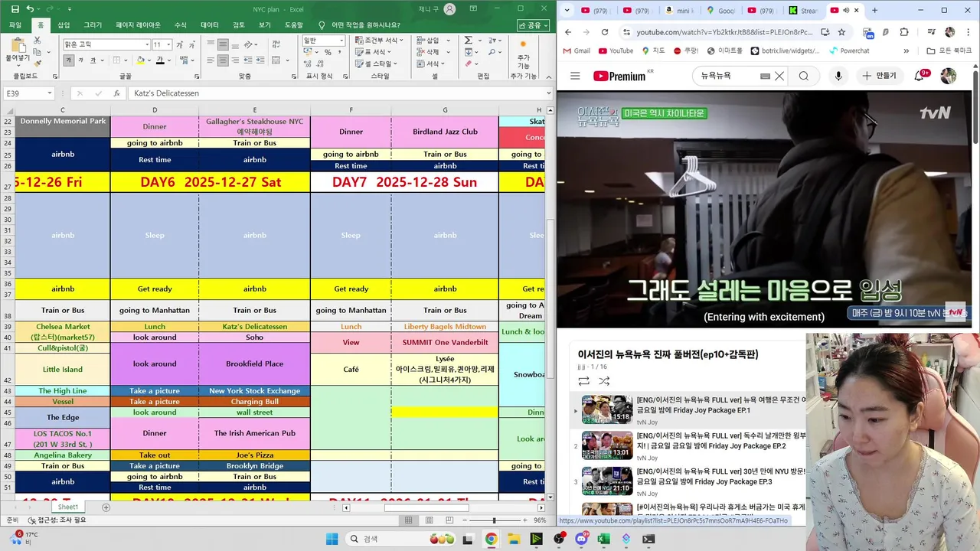Add a new sheet next to Sheet1
The image size is (980, 551).
(106, 507)
